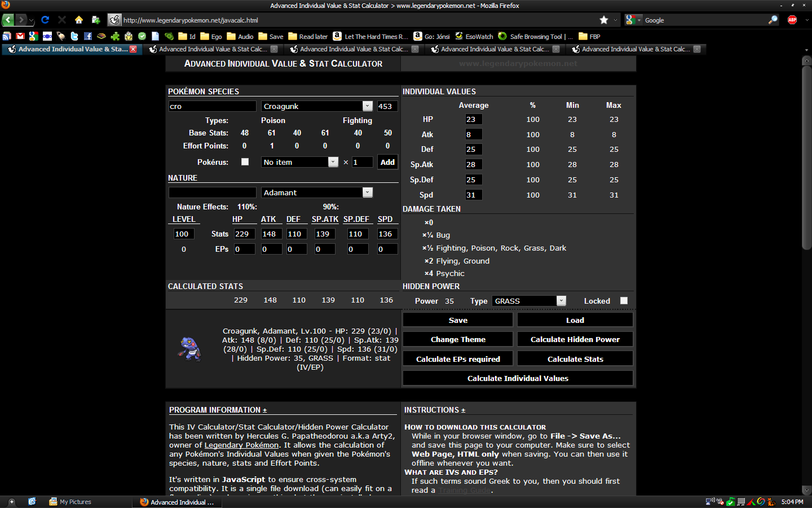
Task: Click the Save button
Action: (458, 320)
